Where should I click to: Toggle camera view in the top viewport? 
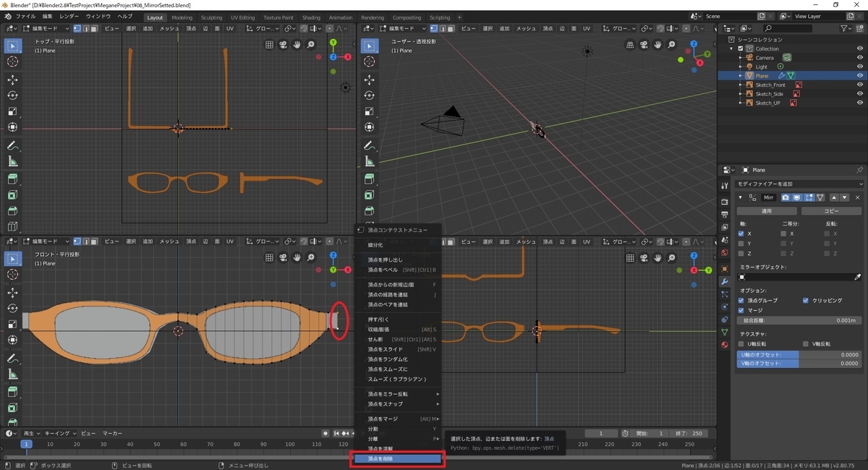[x=283, y=44]
